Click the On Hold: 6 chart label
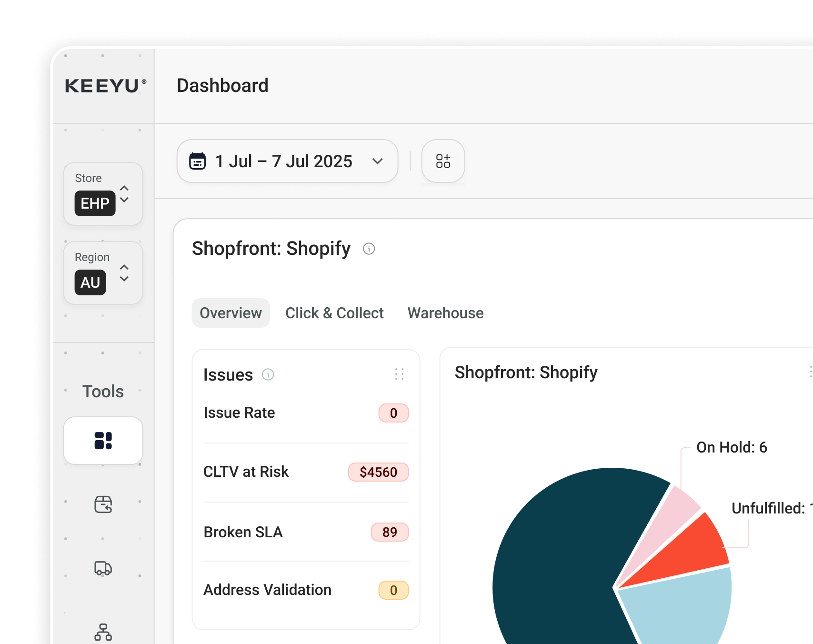Viewport: 813px width, 644px height. (732, 447)
